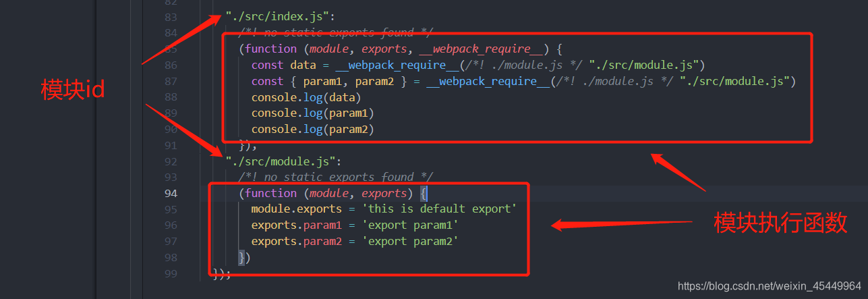Click line number 86 in the gutter
The width and height of the screenshot is (868, 299).
170,65
